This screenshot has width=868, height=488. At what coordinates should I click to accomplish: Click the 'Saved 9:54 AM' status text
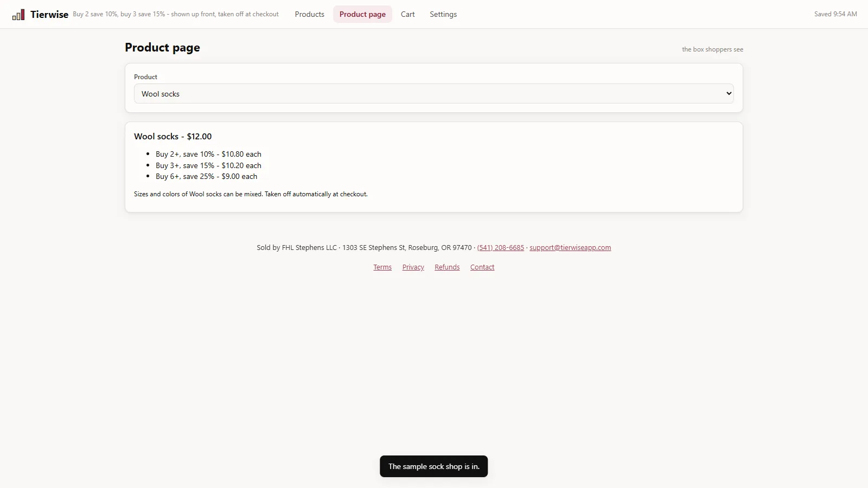pyautogui.click(x=835, y=14)
